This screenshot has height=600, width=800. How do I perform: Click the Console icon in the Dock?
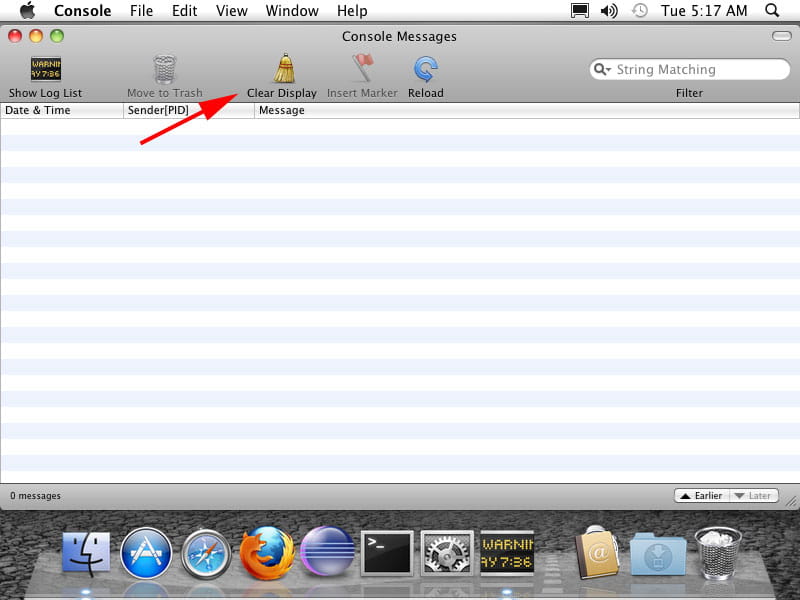pos(507,553)
